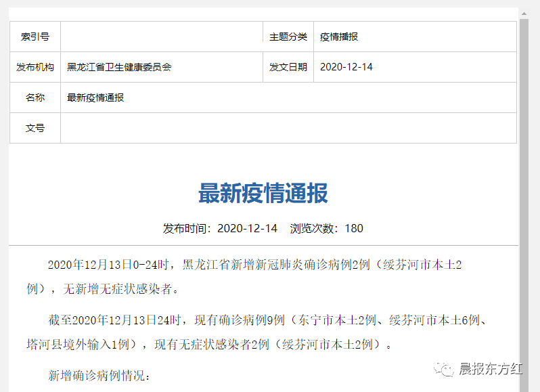Select the 名称 label cell

pyautogui.click(x=35, y=97)
